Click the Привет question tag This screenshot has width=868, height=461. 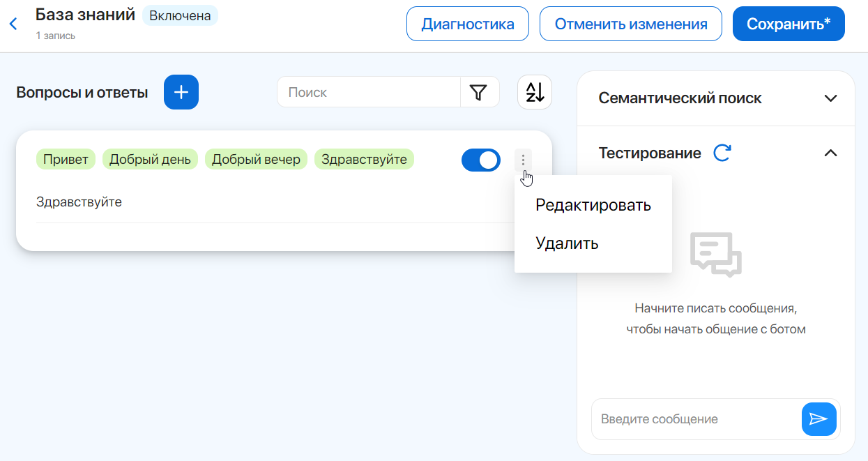click(x=66, y=159)
